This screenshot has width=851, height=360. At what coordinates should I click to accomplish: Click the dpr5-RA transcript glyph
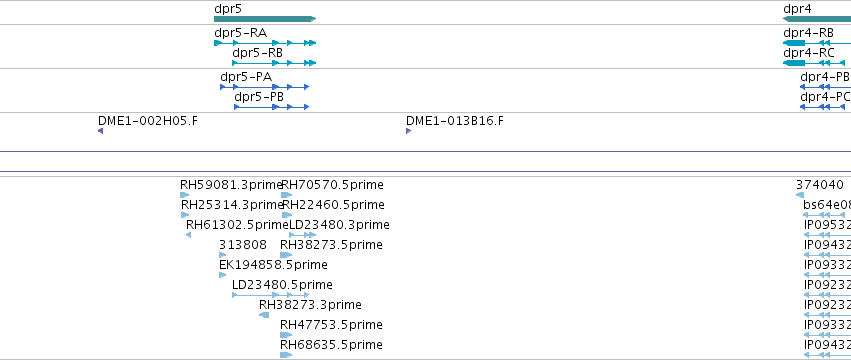(x=265, y=43)
